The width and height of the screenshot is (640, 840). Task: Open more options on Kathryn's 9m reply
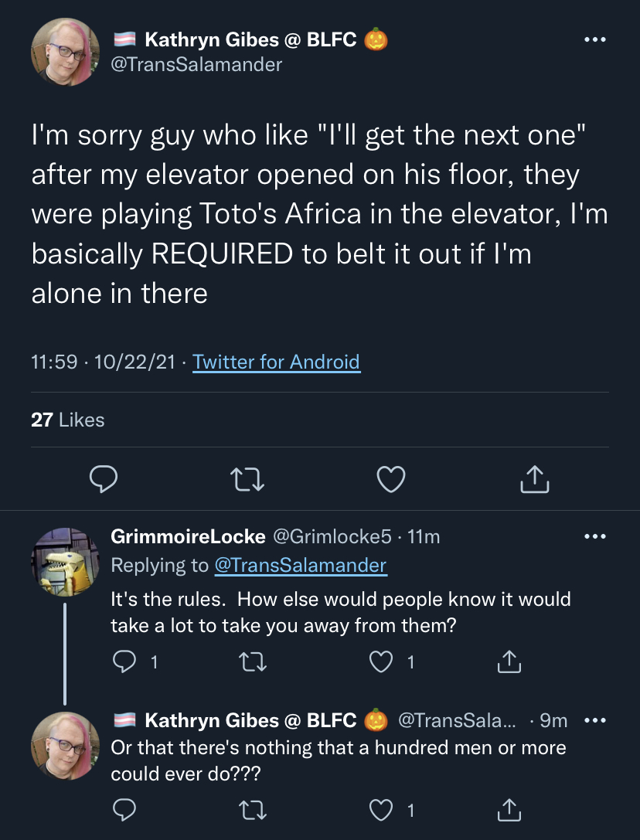[x=595, y=720]
